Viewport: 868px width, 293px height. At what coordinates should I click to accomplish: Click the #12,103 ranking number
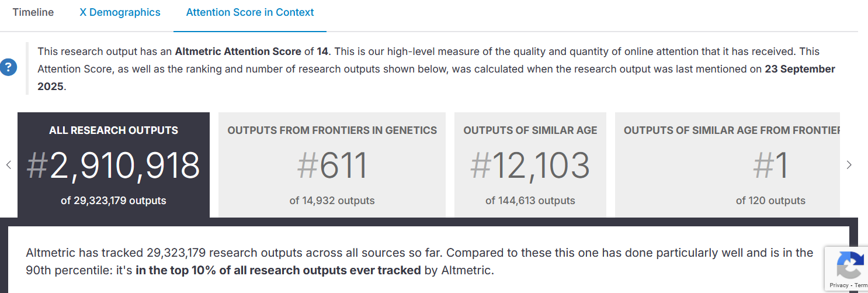(x=530, y=166)
